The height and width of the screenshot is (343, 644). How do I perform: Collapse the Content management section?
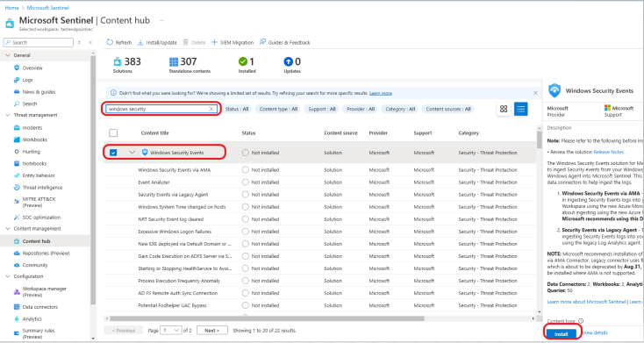pyautogui.click(x=8, y=228)
